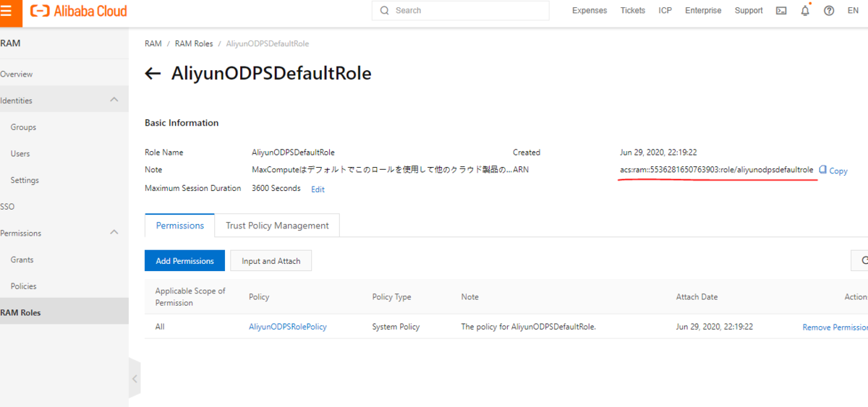Collapse the Identities section

114,100
